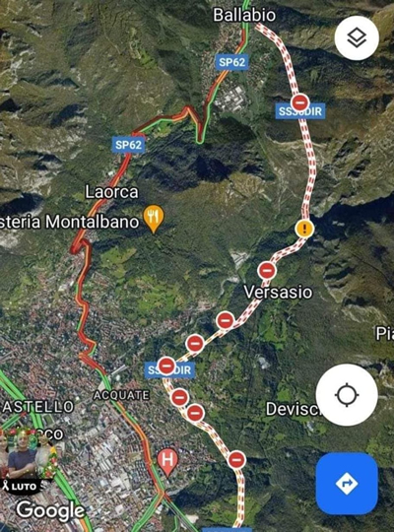394x532 pixels.
Task: Click the Google logo
Action: click(50, 511)
